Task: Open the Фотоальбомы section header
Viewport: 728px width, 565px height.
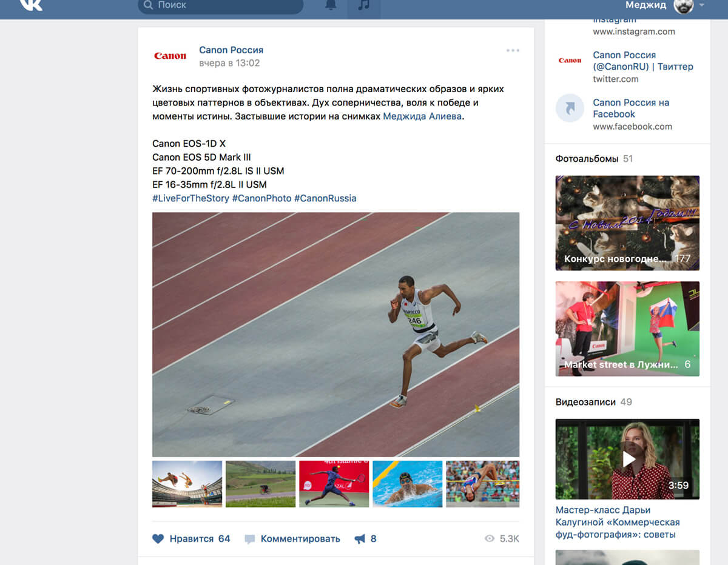Action: click(587, 159)
